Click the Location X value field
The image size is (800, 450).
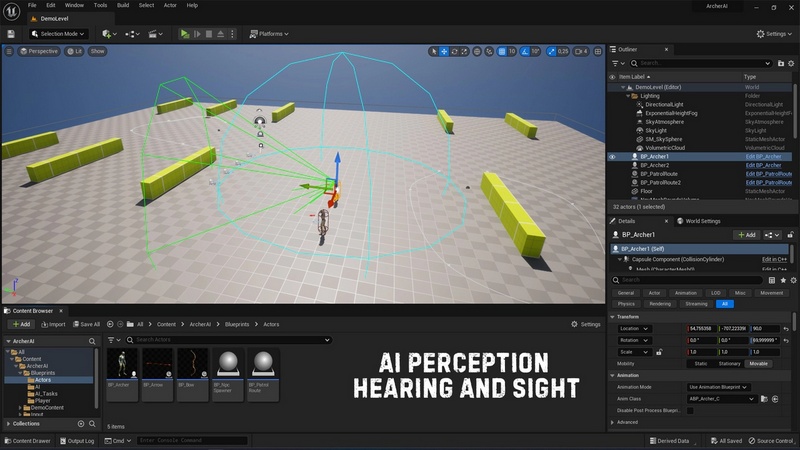pos(707,328)
